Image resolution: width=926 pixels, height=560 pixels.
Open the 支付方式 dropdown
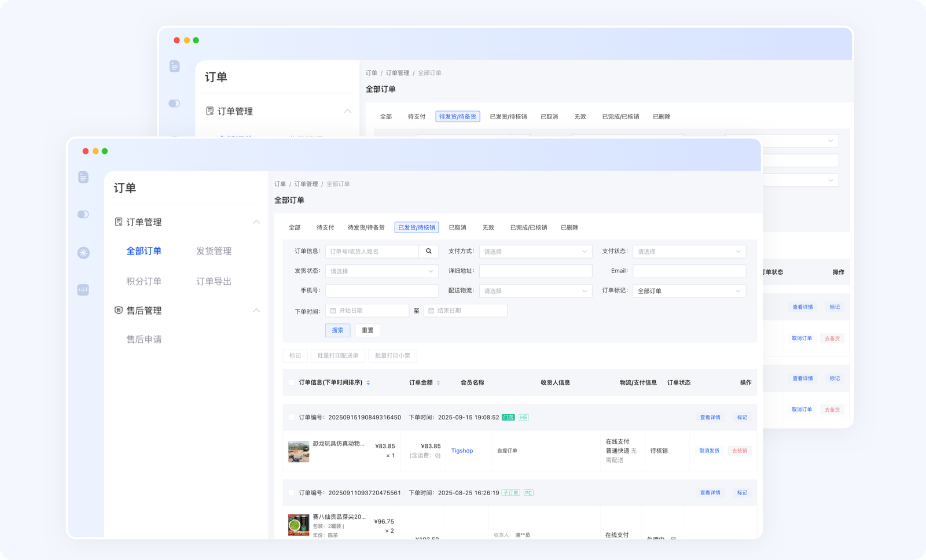click(x=535, y=251)
